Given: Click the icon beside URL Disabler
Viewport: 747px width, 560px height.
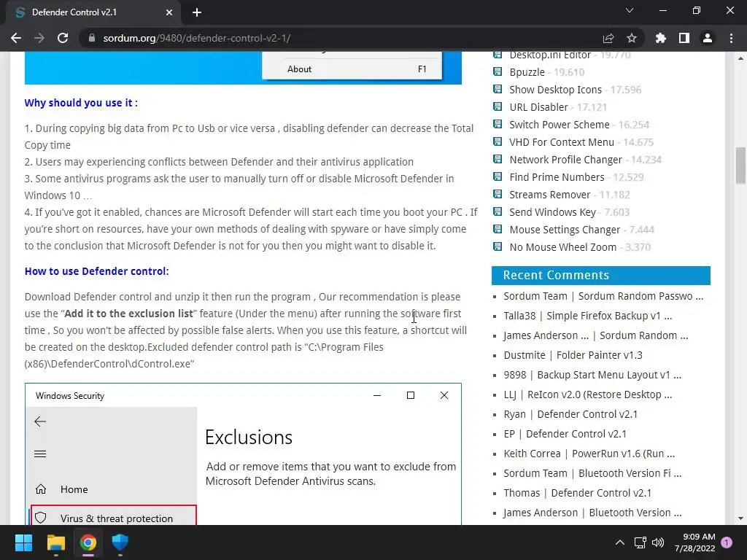Looking at the screenshot, I should pos(498,107).
